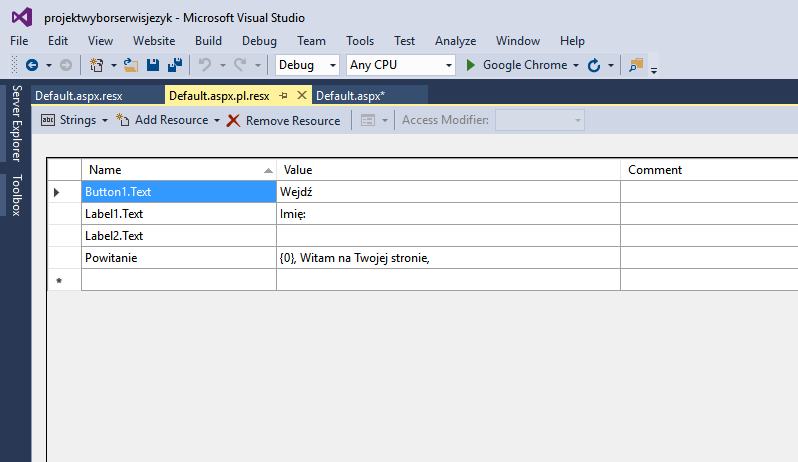The image size is (798, 462).
Task: Select the Label1.Text name cell
Action: pos(179,214)
